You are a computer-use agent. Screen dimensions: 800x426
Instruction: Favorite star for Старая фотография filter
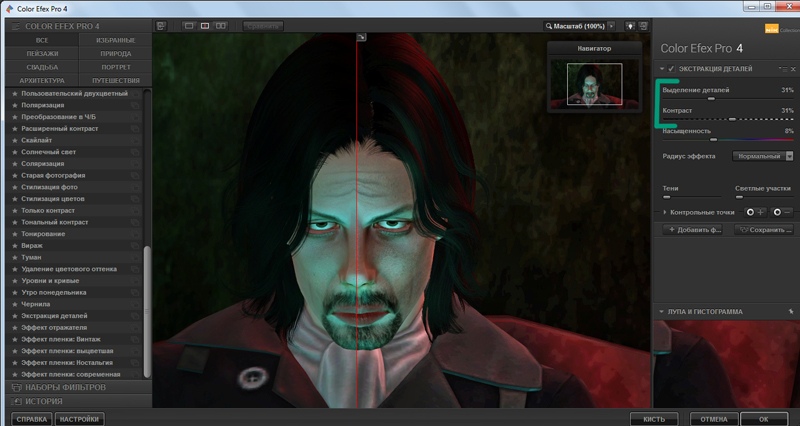(x=15, y=176)
